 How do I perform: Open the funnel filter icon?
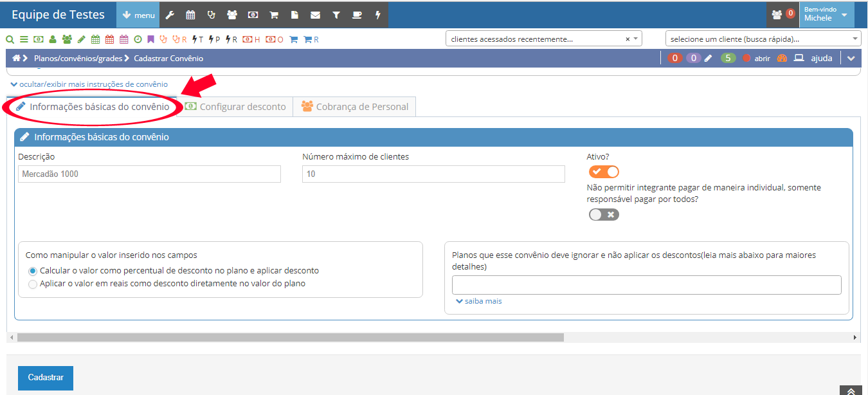(336, 15)
